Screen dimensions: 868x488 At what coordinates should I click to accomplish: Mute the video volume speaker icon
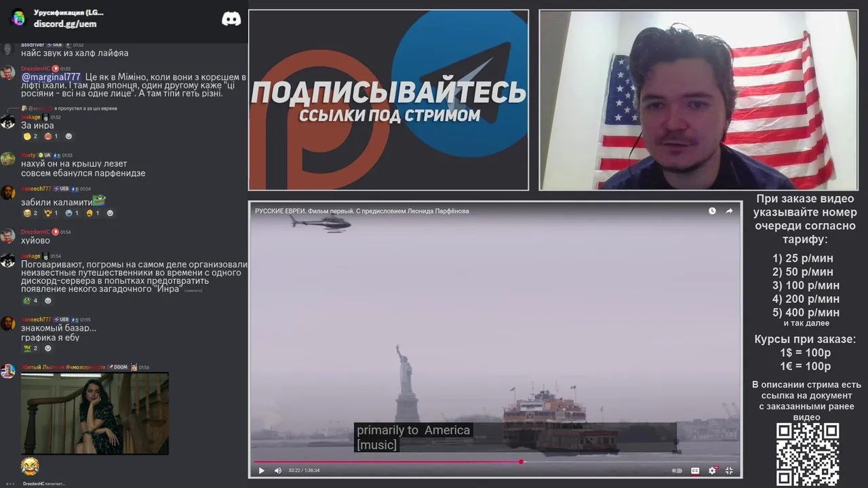pos(278,470)
